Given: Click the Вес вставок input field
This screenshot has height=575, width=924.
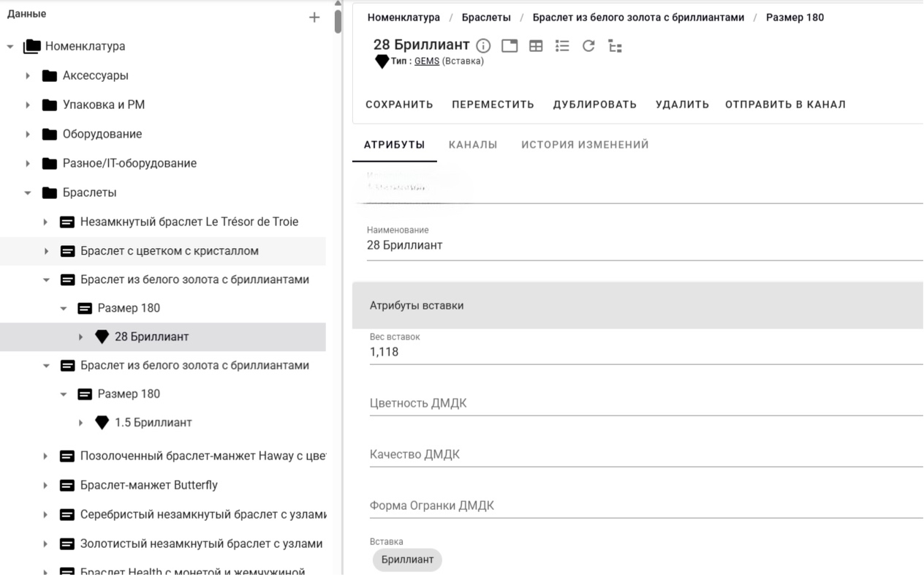Looking at the screenshot, I should [x=643, y=352].
